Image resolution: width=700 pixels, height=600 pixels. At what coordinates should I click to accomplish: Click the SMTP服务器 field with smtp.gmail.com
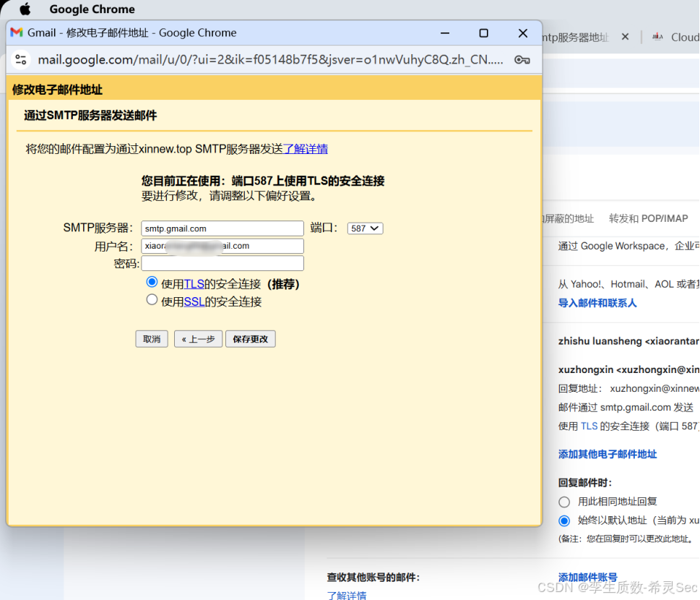pos(222,228)
